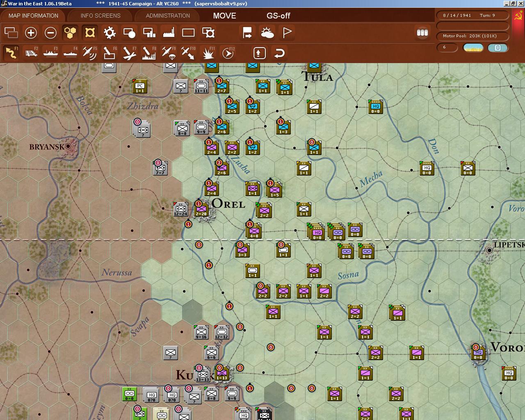Select the blue HQ 0=0 unit east of Tula
Viewport: 525px width, 420px height.
click(x=376, y=107)
